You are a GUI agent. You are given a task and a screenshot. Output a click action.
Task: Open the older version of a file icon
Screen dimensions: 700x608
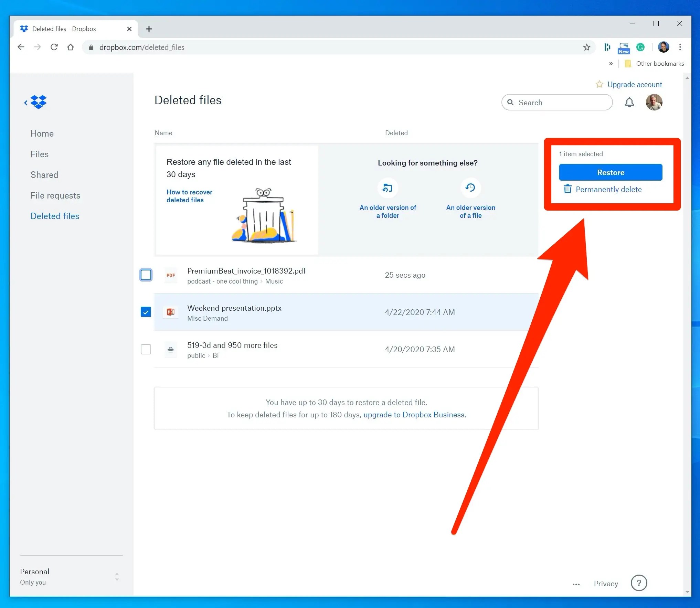click(470, 188)
